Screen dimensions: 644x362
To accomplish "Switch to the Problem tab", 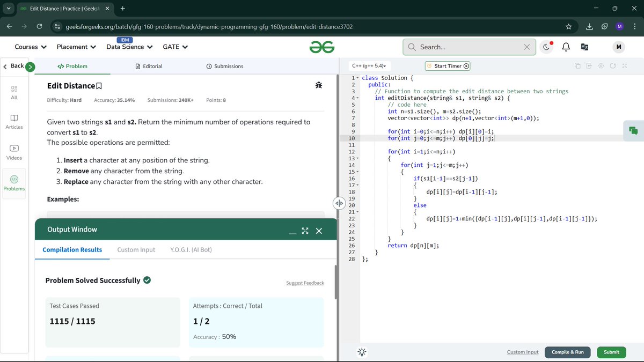I will tap(72, 66).
